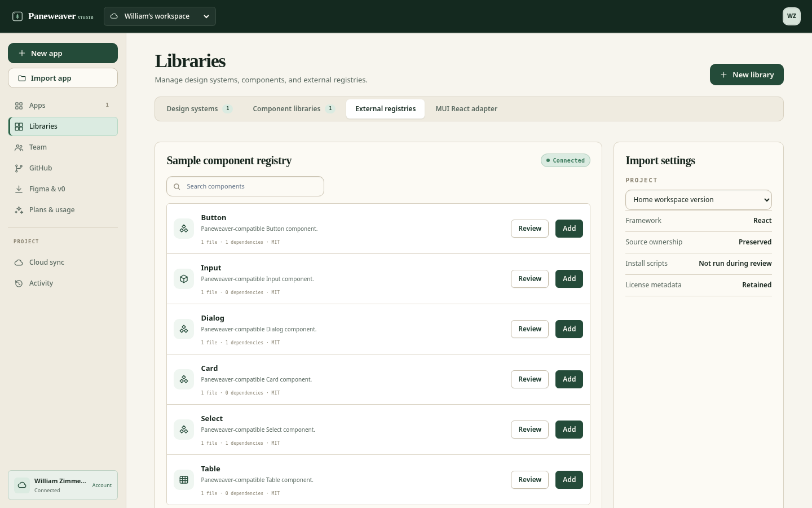Add the Dialog component
This screenshot has height=508, width=812.
pyautogui.click(x=569, y=329)
